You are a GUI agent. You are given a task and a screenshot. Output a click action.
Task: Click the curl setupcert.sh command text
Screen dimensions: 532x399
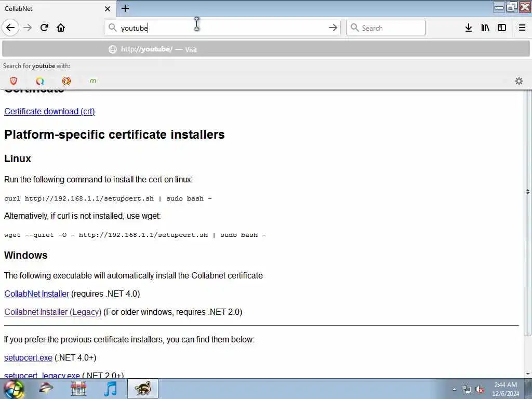click(108, 198)
